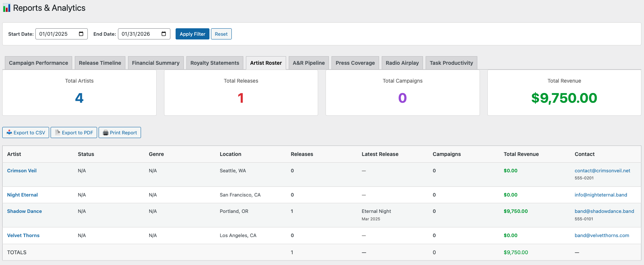644x265 pixels.
Task: Click the Print Report button
Action: point(120,132)
